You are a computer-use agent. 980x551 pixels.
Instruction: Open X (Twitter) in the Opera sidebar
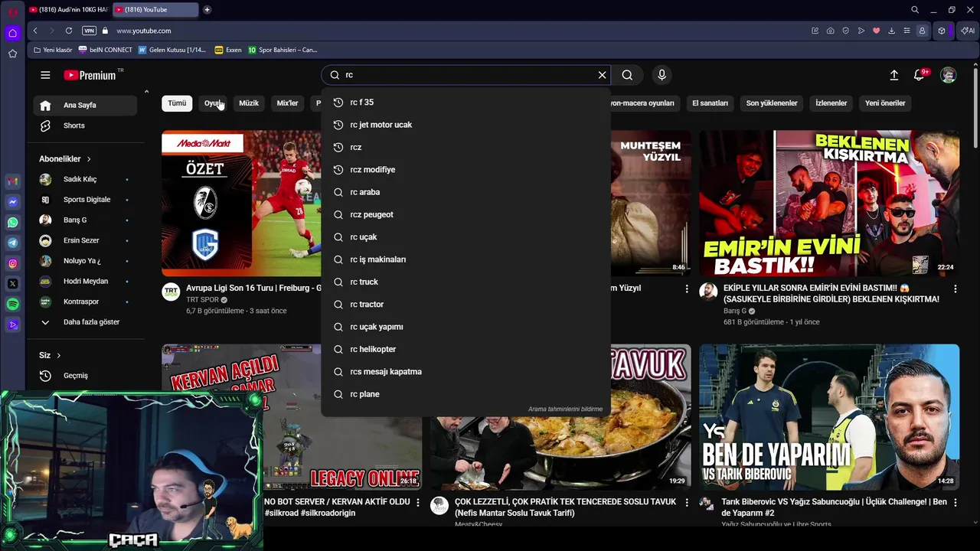click(12, 284)
